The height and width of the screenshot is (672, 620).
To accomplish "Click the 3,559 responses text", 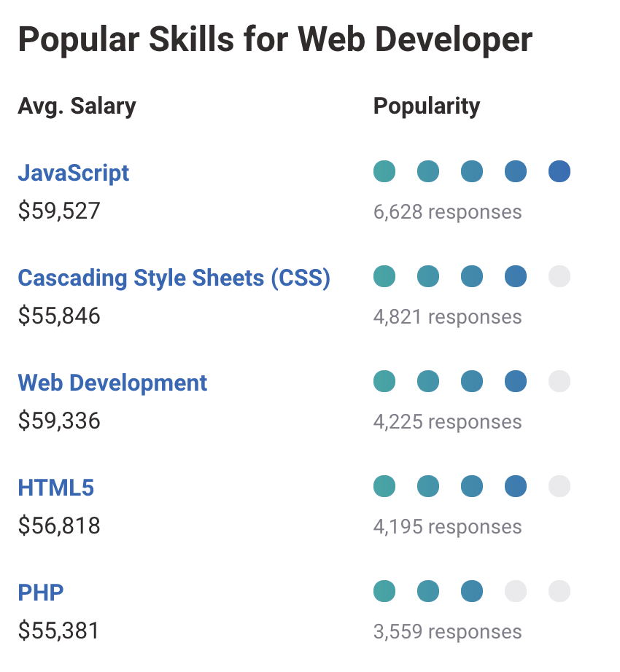I will (447, 631).
